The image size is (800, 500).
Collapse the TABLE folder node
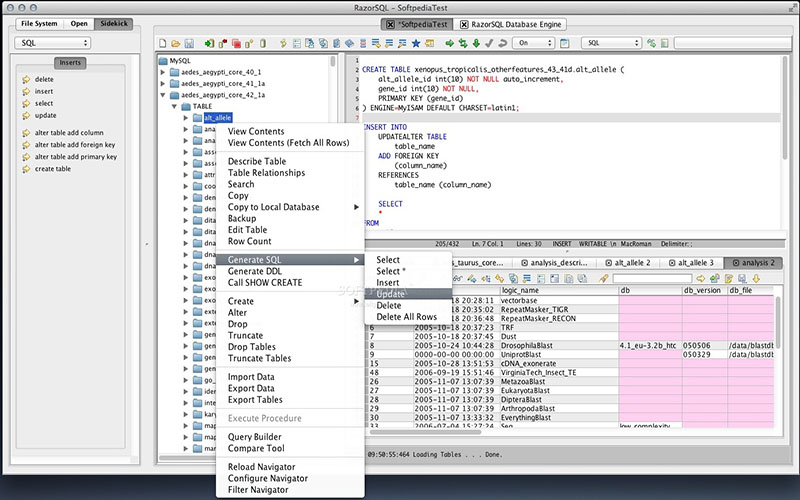(x=174, y=107)
